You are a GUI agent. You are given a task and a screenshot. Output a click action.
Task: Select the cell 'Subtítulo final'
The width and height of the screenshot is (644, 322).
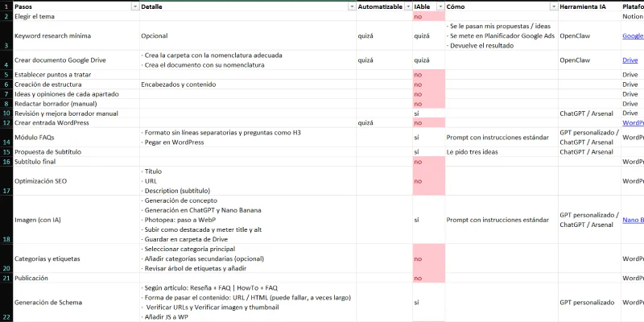tap(76, 162)
